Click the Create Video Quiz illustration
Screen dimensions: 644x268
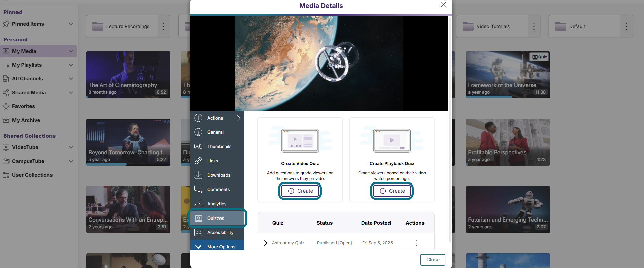300,140
